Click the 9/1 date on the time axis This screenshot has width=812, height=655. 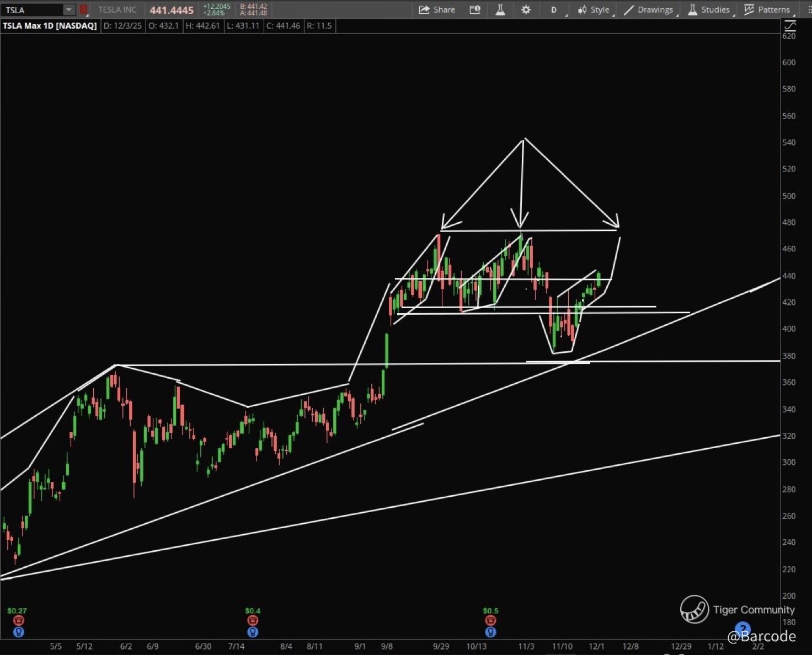pyautogui.click(x=360, y=646)
